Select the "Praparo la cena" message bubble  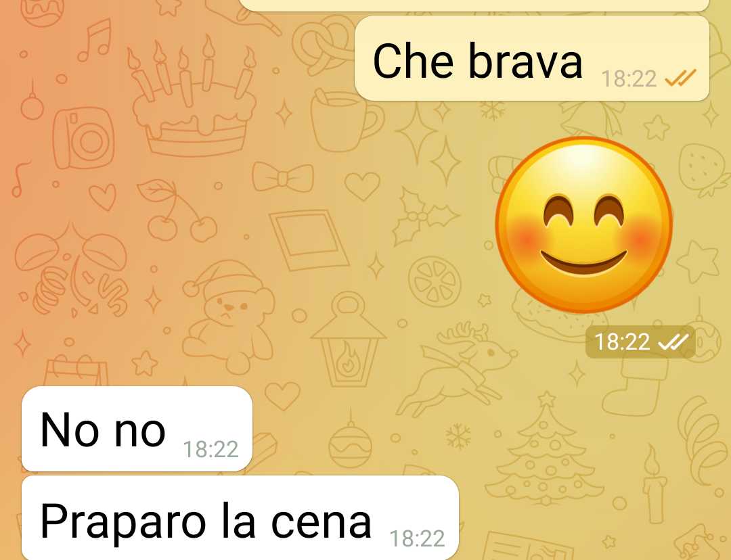click(x=240, y=517)
